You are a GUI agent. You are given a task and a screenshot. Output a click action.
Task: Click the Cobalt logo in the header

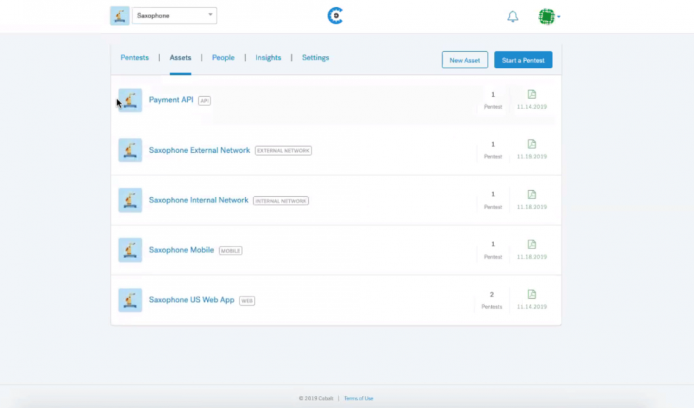(x=335, y=16)
